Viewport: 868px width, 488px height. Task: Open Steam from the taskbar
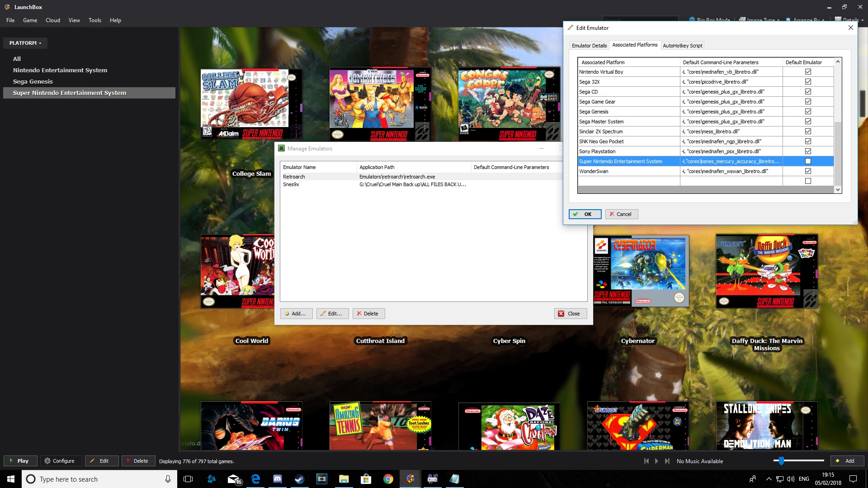pos(300,479)
